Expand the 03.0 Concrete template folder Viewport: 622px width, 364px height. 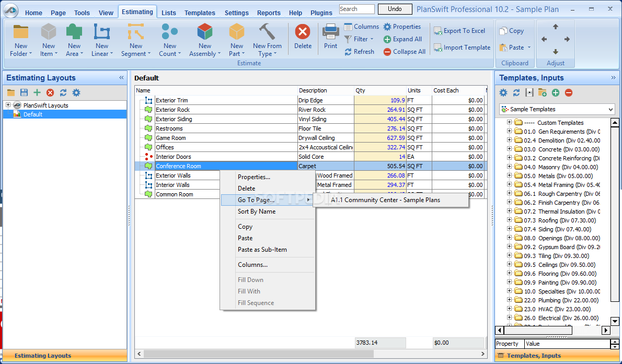(510, 149)
